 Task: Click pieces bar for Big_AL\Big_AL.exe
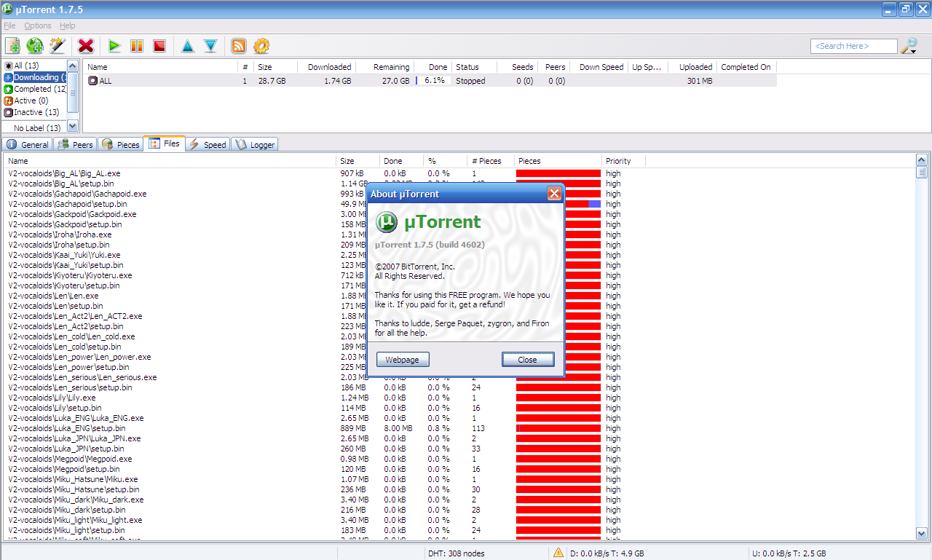pos(558,173)
